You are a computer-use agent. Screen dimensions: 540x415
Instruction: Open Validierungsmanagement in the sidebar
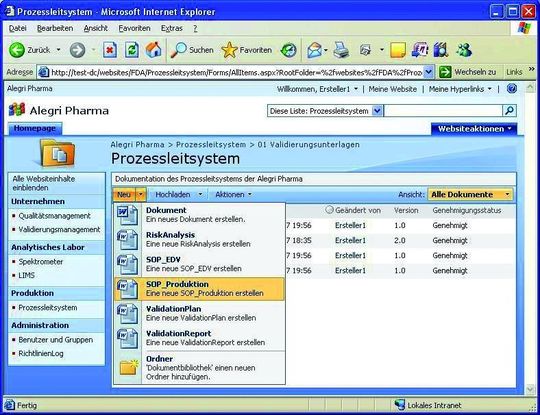(x=59, y=229)
